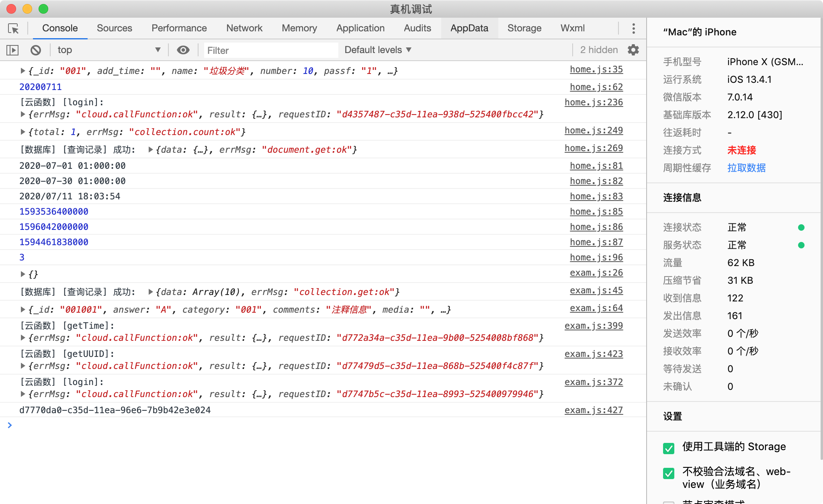Click the inspect element picker icon

(13, 29)
